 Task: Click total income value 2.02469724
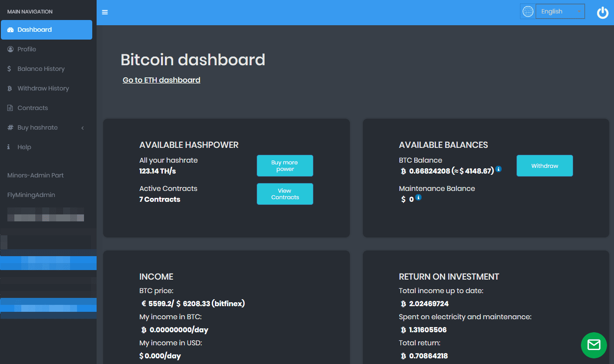point(425,304)
